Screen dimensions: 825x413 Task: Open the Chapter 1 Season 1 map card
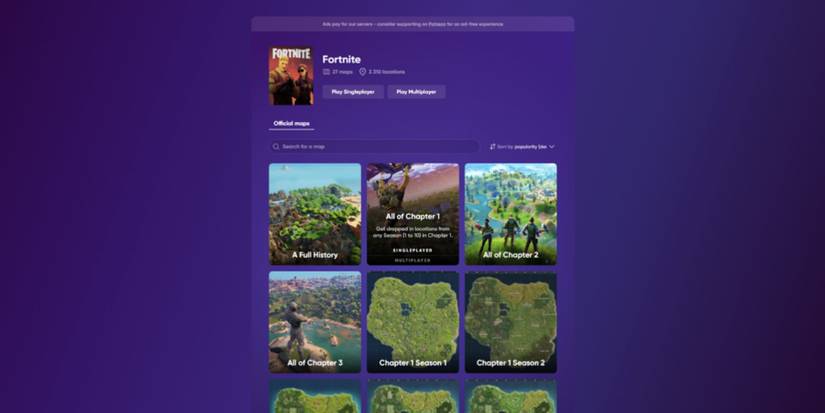413,322
